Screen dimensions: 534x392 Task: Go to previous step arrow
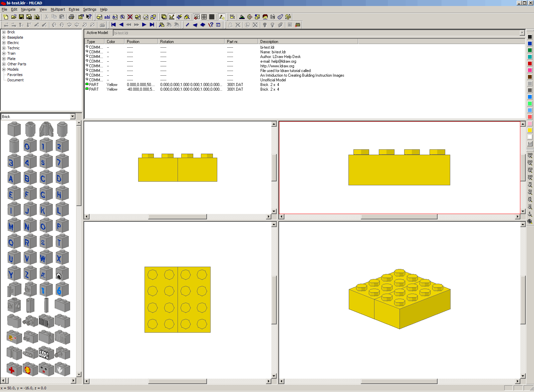click(x=121, y=25)
